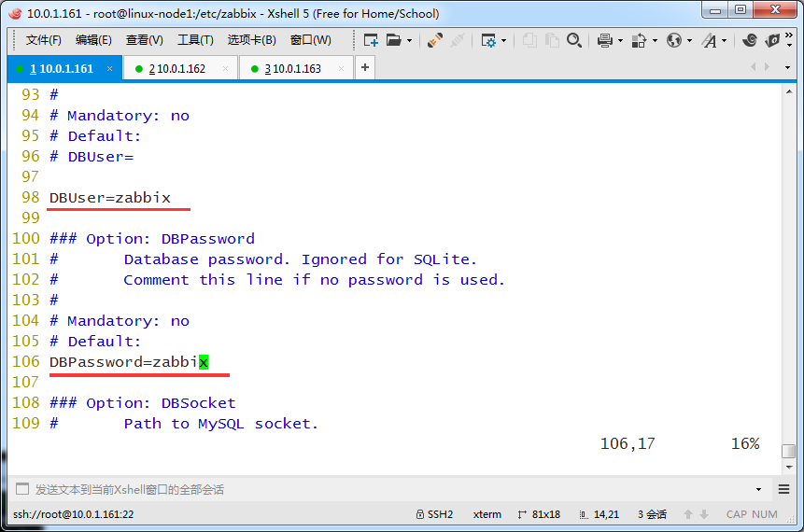The image size is (804, 532).
Task: Click the '### Option: DBSocket' line
Action: pyautogui.click(x=143, y=403)
